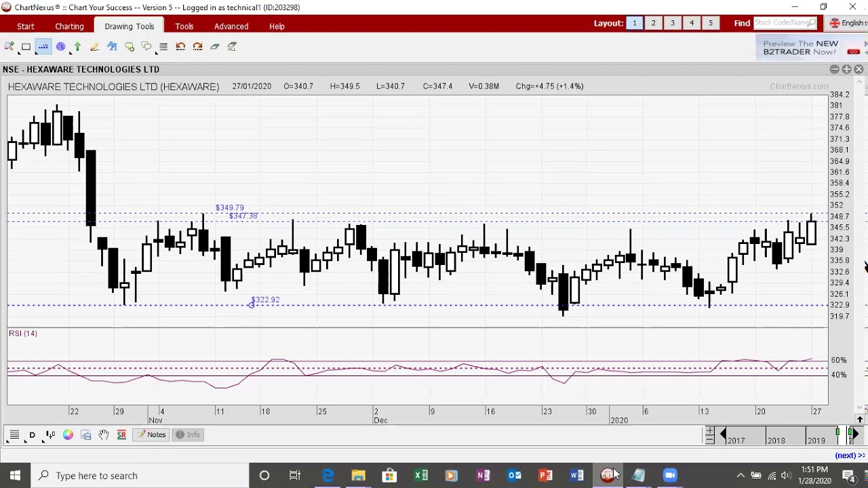Select the rectangle drawing tool
This screenshot has height=488, width=868.
26,47
